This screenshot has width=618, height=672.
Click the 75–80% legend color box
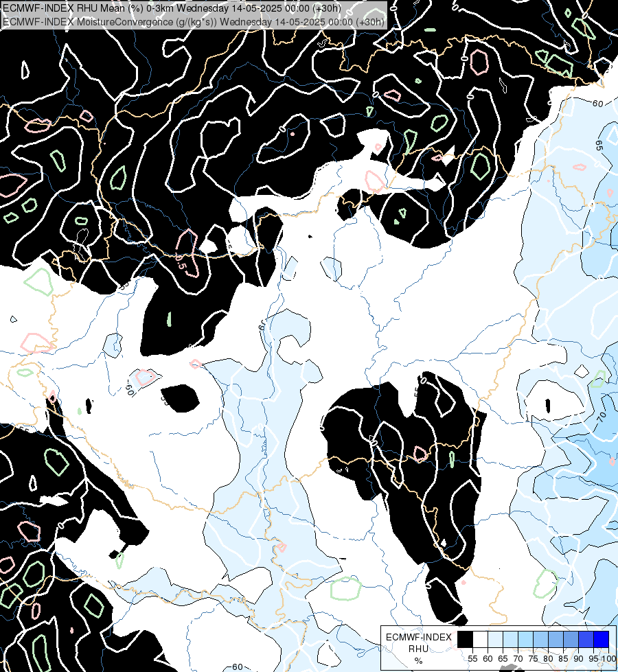tap(541, 639)
